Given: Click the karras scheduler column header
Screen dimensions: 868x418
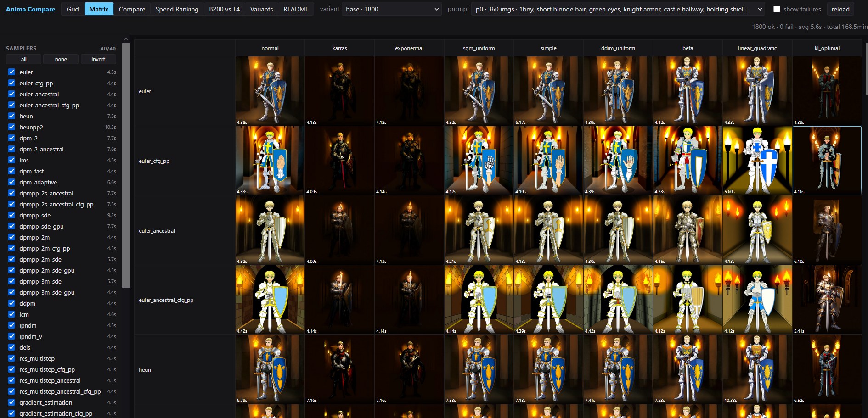Looking at the screenshot, I should pyautogui.click(x=339, y=48).
